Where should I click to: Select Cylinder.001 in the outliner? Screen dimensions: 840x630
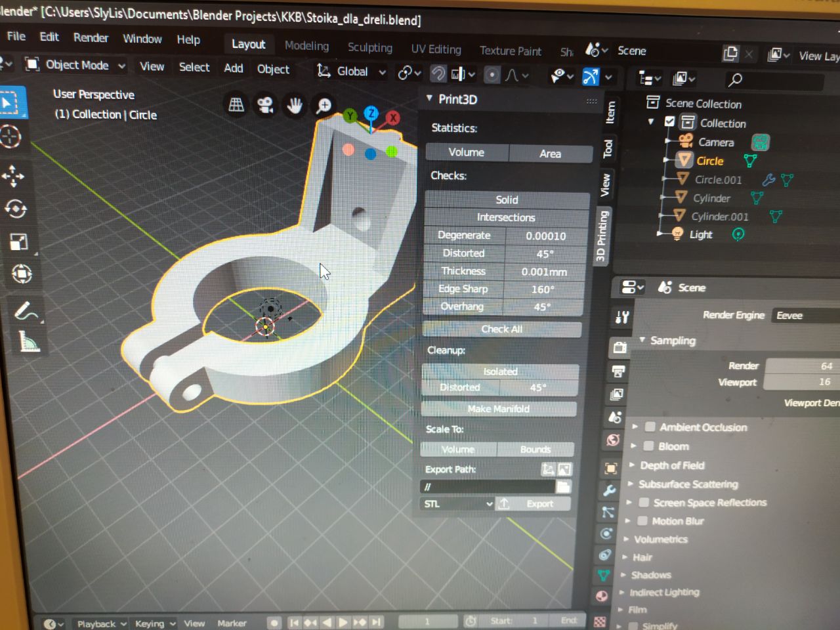[x=719, y=216]
